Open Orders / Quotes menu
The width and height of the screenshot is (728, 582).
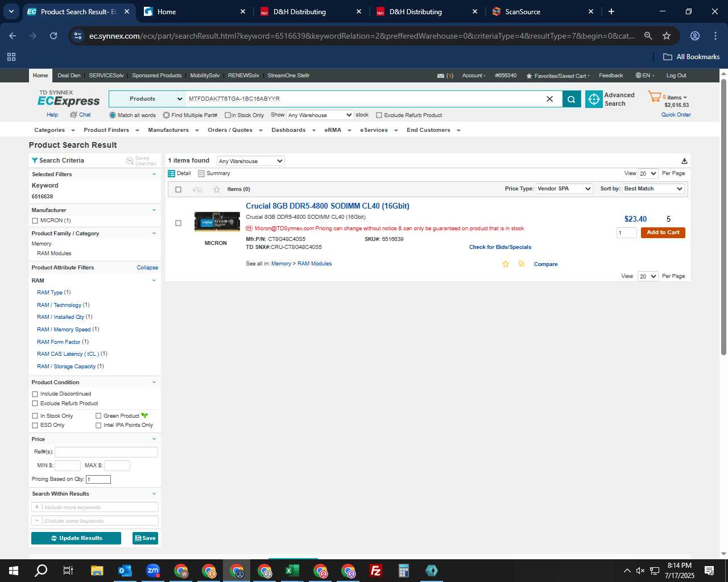[235, 130]
